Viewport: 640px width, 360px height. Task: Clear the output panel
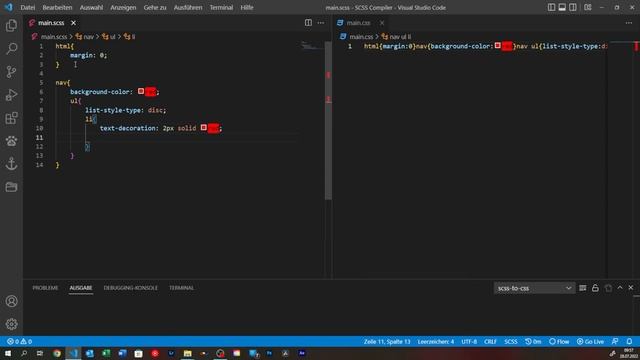[x=583, y=288]
